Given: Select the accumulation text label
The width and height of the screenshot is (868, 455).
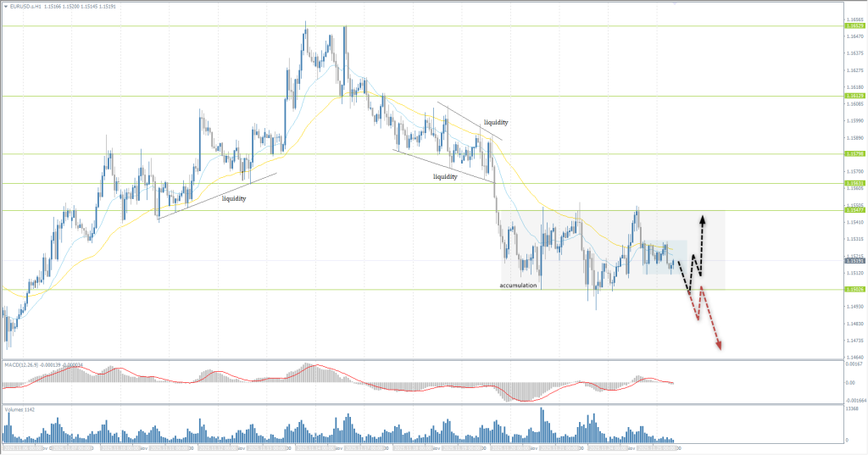Looking at the screenshot, I should (x=519, y=286).
